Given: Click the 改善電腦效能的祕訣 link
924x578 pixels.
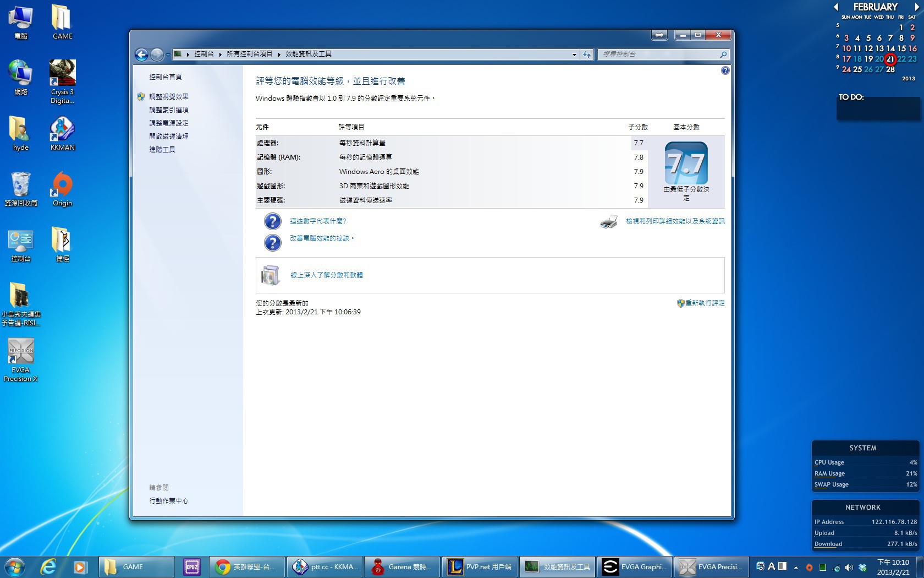Looking at the screenshot, I should point(321,238).
